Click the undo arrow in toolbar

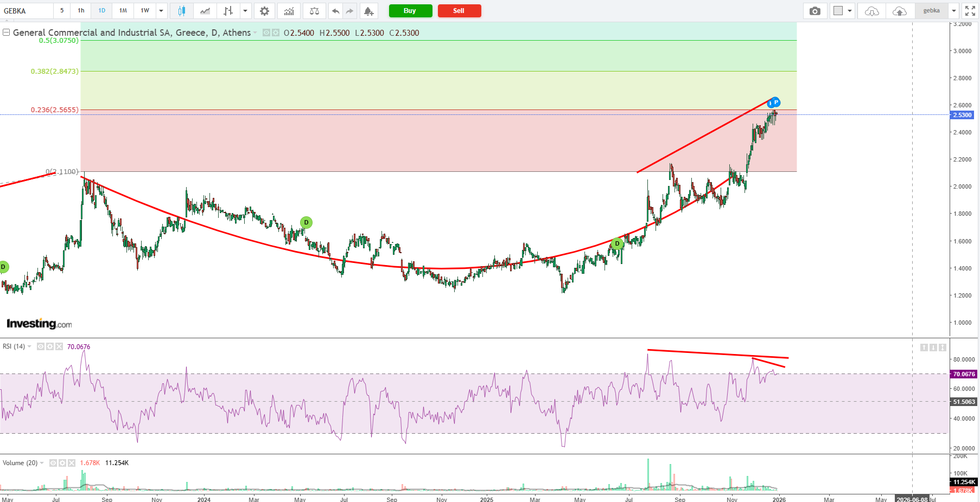(335, 11)
